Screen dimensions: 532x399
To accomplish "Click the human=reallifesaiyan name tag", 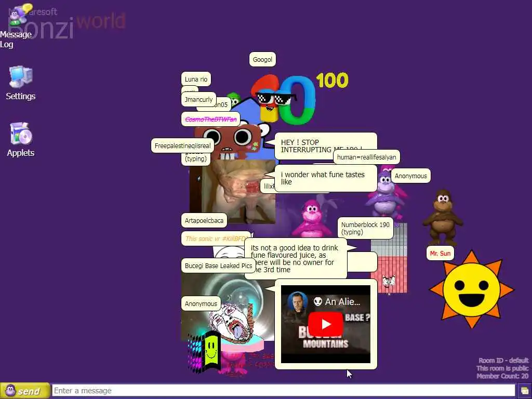I will click(366, 157).
